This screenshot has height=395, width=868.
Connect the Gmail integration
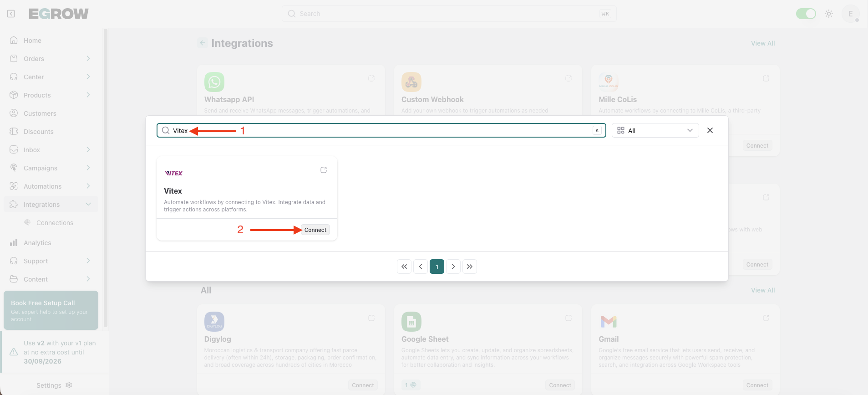[x=757, y=385]
